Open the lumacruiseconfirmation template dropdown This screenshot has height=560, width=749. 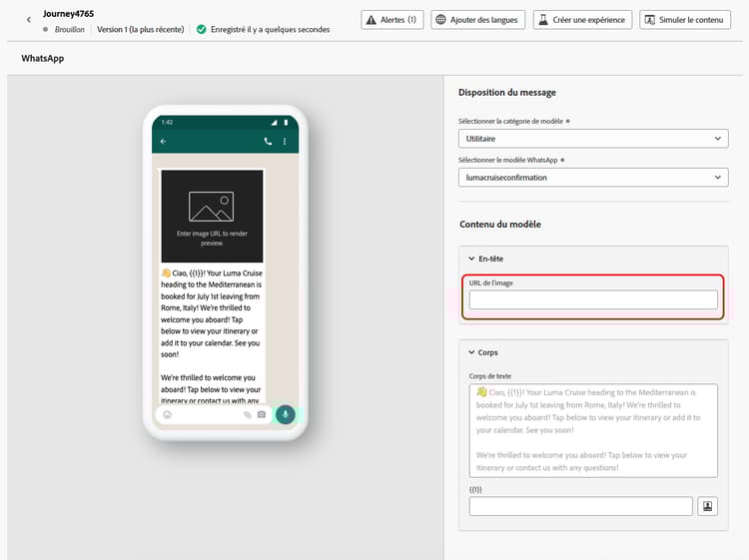point(593,177)
